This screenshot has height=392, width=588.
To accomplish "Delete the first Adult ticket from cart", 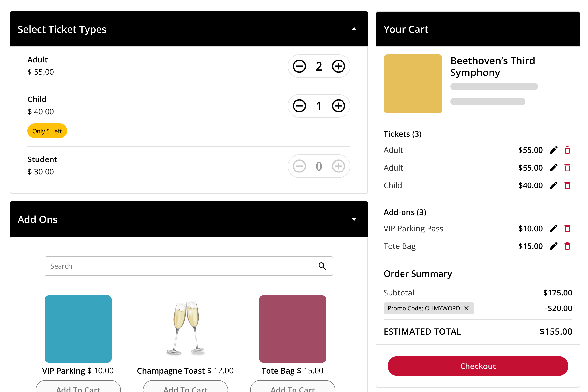I will coord(567,150).
